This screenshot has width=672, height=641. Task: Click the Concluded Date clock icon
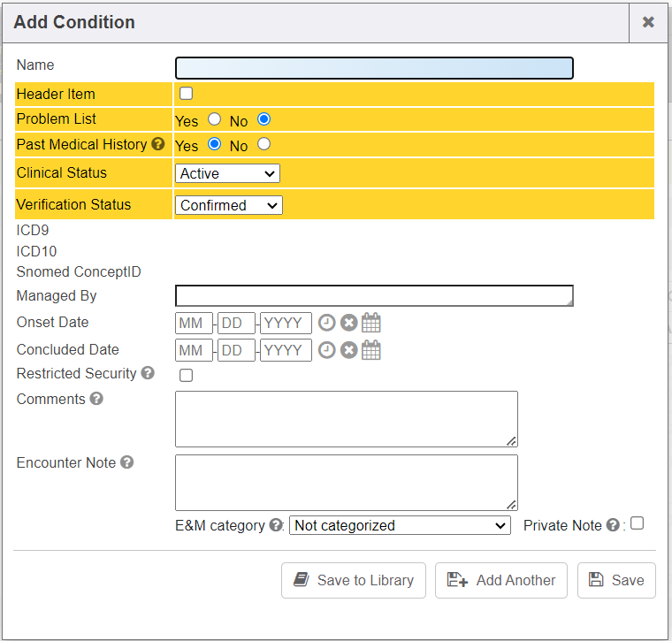coord(326,351)
